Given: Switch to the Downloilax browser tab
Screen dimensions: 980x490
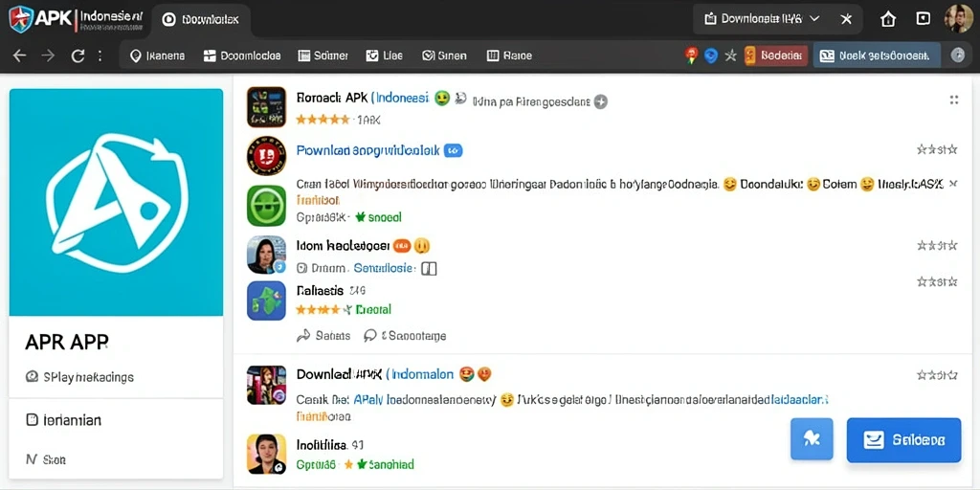Looking at the screenshot, I should click(201, 19).
